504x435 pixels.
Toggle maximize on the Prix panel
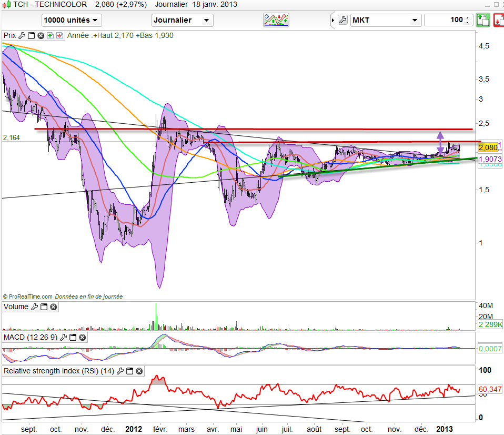(x=31, y=36)
